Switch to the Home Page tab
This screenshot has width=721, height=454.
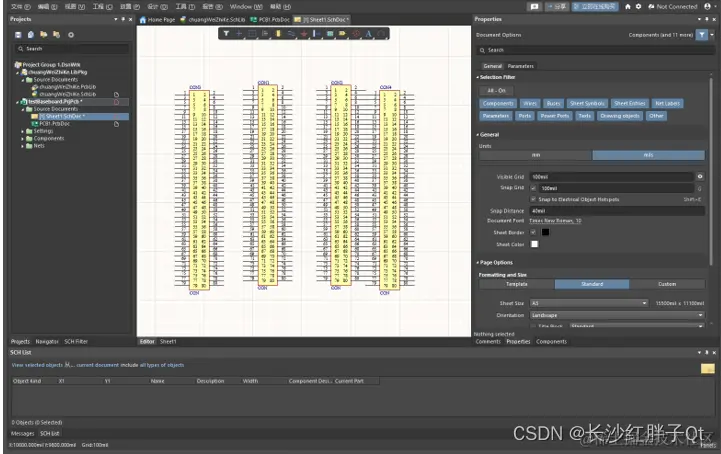coord(157,20)
